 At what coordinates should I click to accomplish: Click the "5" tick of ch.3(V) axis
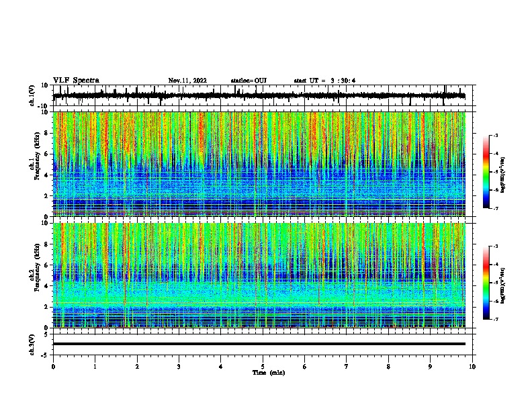coord(46,334)
